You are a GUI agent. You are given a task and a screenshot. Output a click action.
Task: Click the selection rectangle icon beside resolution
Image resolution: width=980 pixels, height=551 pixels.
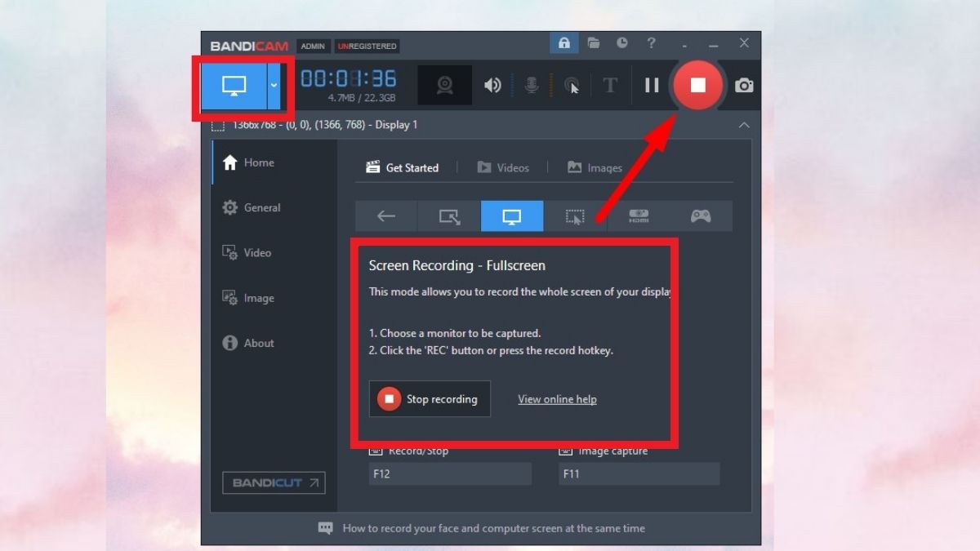218,126
